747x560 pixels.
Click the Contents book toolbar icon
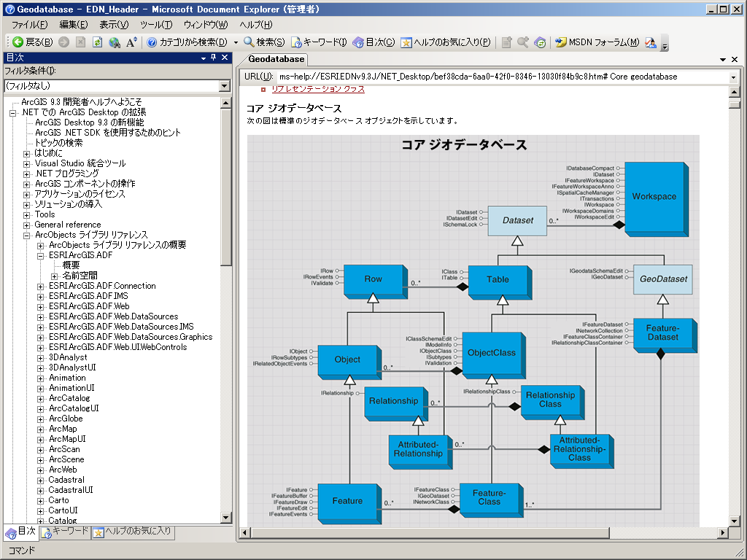[358, 42]
